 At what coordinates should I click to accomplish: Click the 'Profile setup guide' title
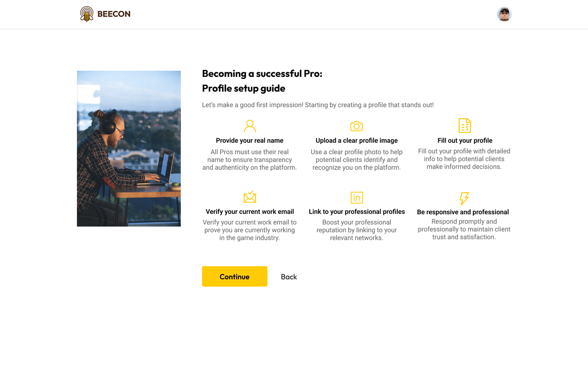pos(244,88)
